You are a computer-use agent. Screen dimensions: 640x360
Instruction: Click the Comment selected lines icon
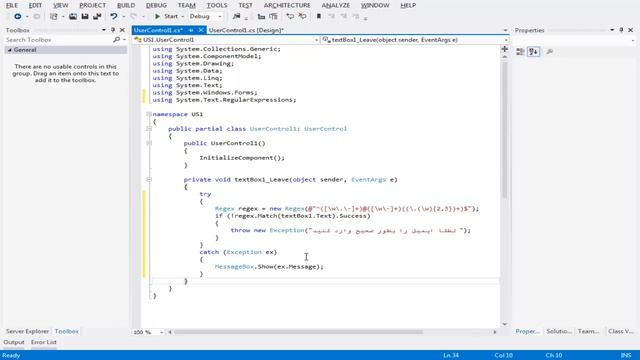pyautogui.click(x=290, y=16)
